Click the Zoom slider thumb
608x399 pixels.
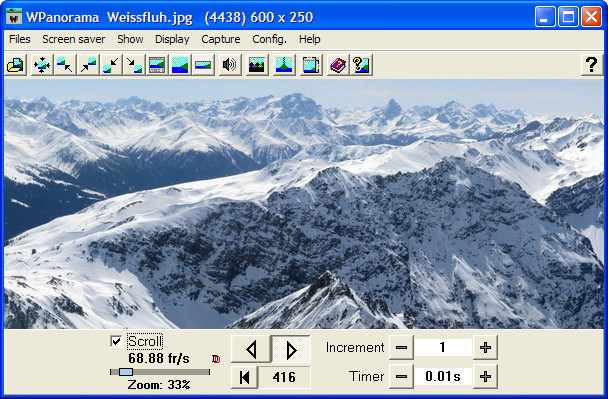coord(126,372)
